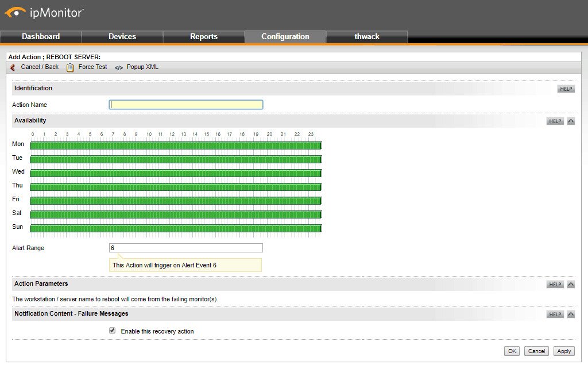Click the Force Test clipboard icon

click(71, 67)
